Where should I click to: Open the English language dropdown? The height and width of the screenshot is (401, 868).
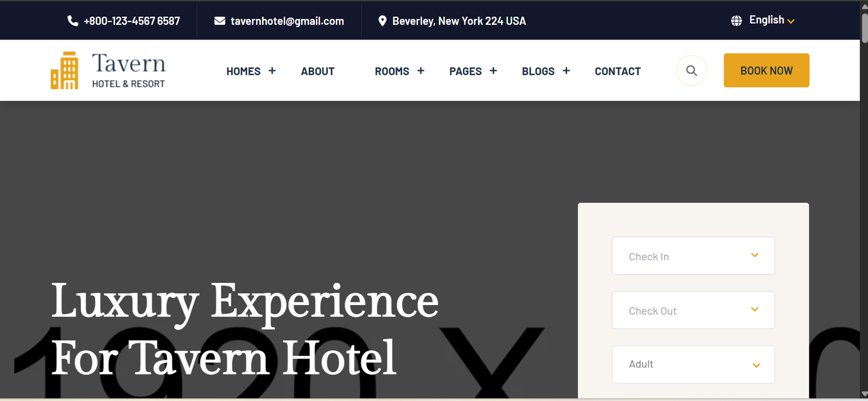point(771,21)
